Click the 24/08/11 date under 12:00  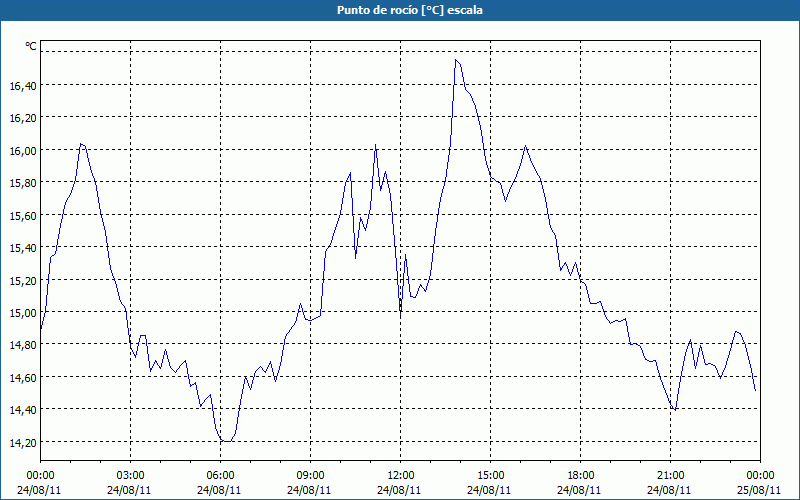[399, 490]
